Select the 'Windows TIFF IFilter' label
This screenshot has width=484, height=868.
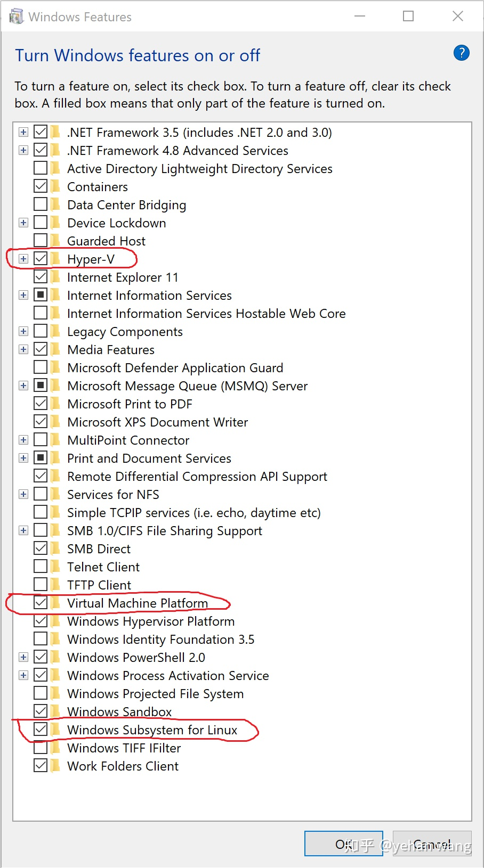click(x=124, y=748)
